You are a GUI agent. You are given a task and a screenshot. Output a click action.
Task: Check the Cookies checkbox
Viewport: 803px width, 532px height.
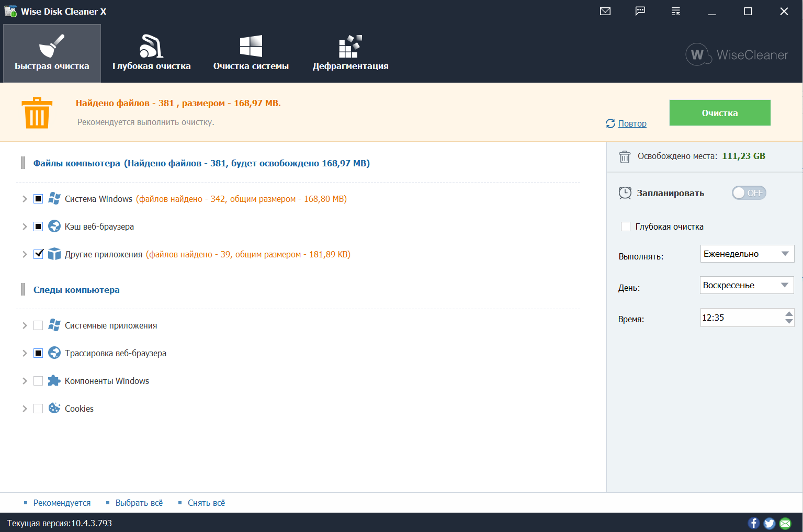tap(38, 409)
